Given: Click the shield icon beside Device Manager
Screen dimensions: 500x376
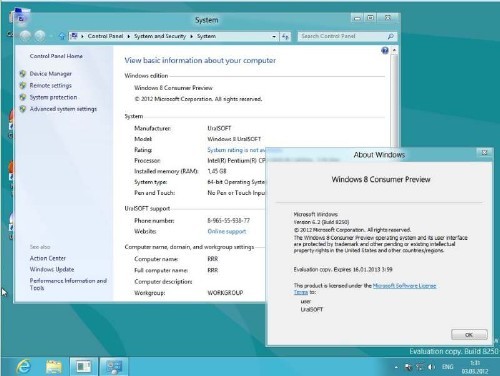Looking at the screenshot, I should click(x=23, y=74).
